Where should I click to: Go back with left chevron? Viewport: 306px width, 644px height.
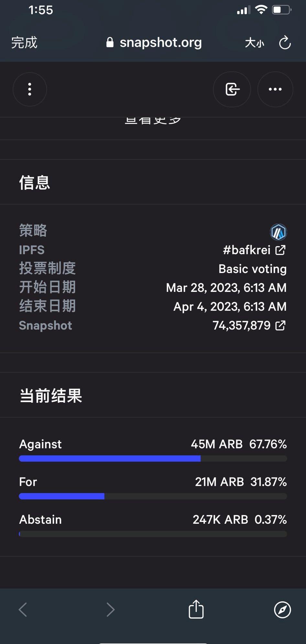tap(23, 610)
